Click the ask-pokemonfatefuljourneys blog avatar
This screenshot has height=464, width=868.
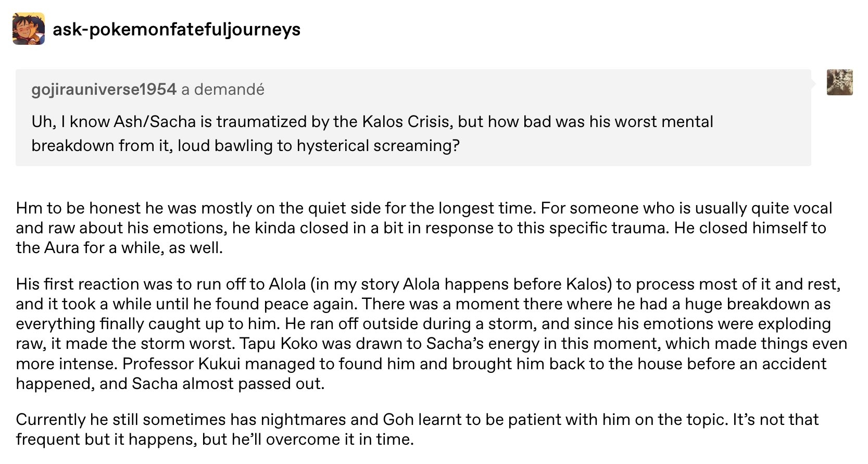click(x=29, y=29)
